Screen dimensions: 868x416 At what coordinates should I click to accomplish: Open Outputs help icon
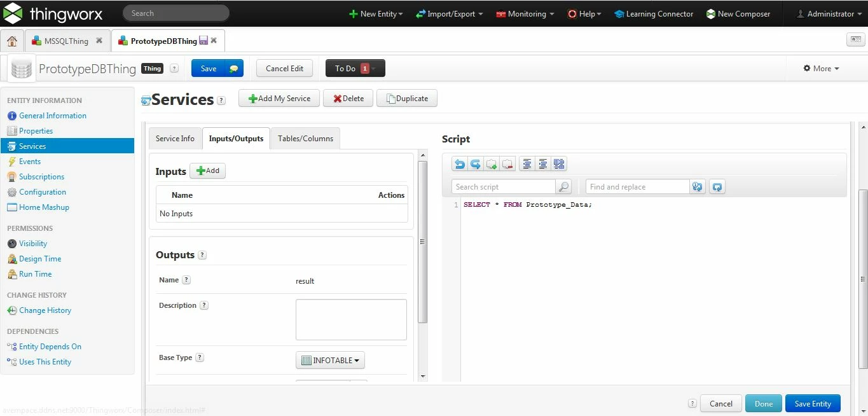(202, 255)
